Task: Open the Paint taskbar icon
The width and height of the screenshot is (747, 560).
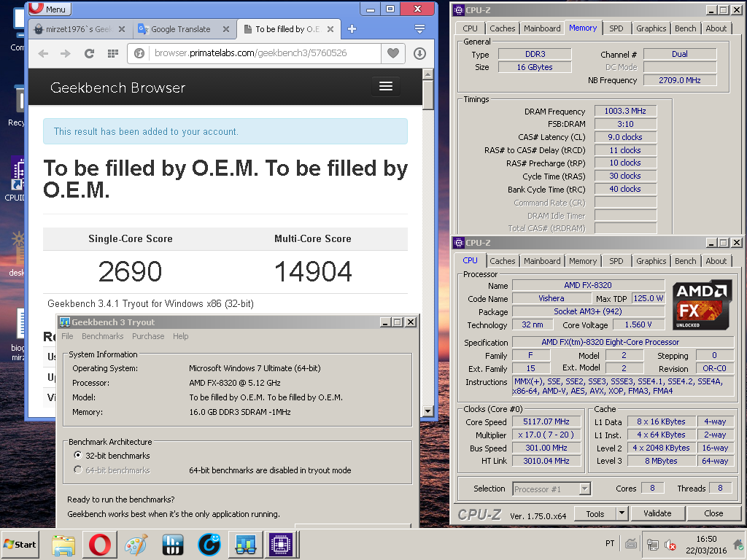Action: tap(136, 545)
